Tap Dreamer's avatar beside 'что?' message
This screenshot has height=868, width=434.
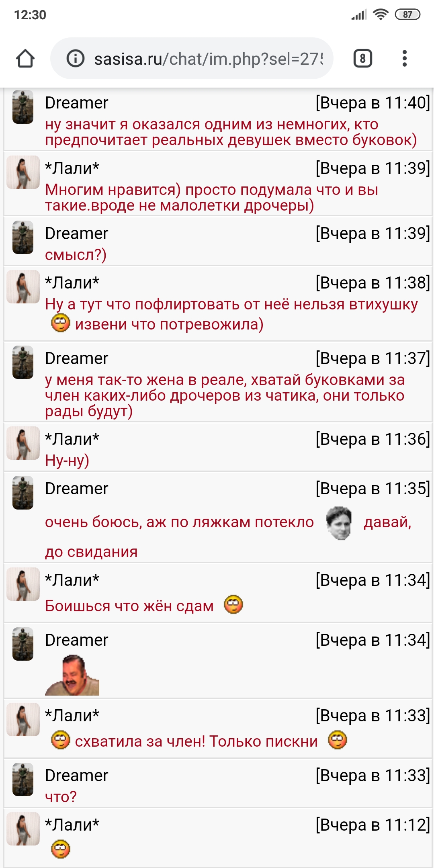click(x=23, y=779)
